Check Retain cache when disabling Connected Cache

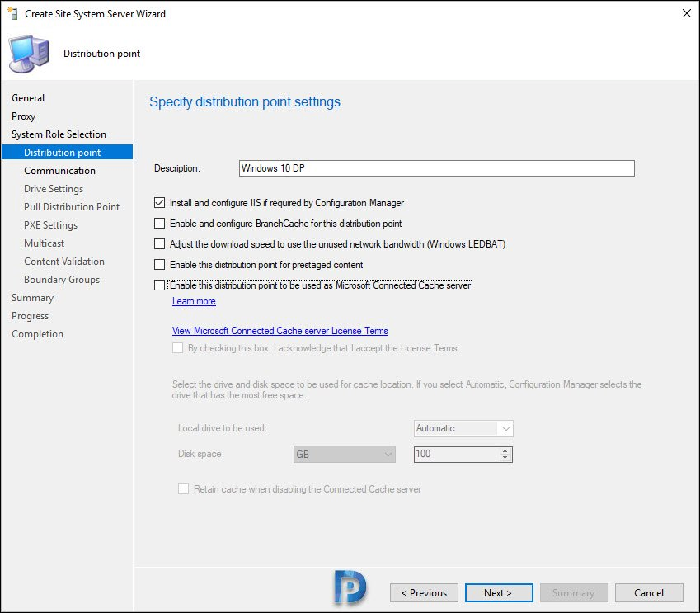(184, 488)
